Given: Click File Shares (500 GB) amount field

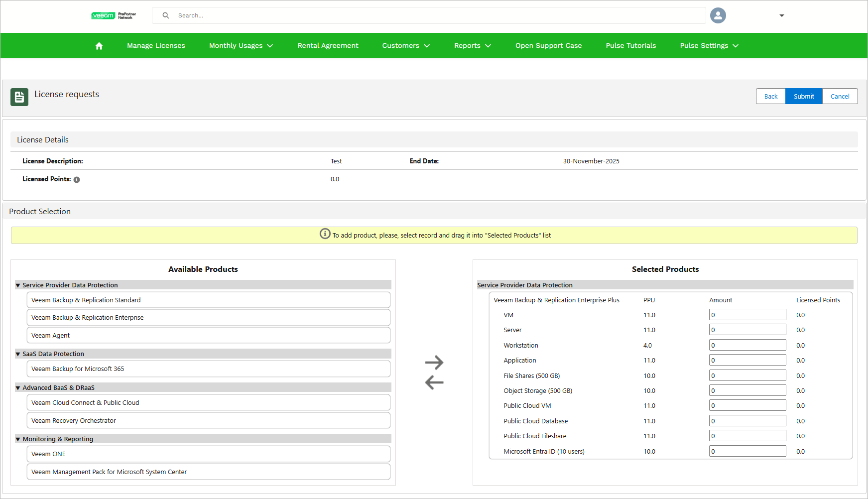Looking at the screenshot, I should 747,375.
